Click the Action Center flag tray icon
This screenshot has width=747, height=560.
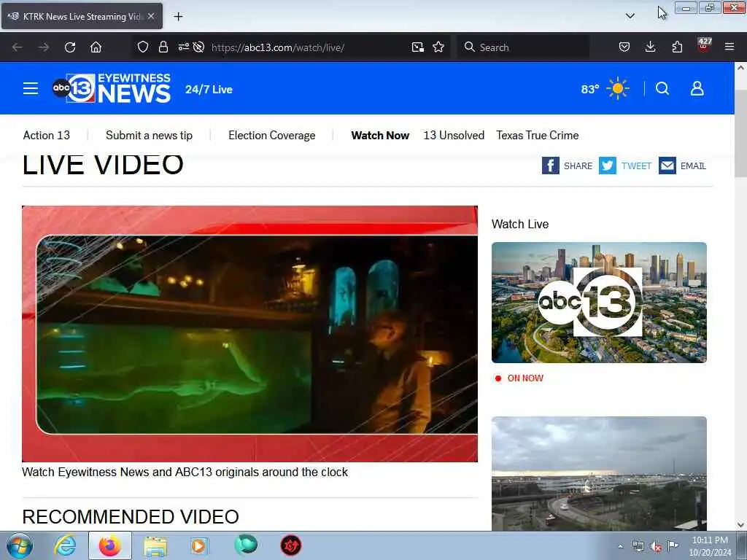[x=673, y=546]
